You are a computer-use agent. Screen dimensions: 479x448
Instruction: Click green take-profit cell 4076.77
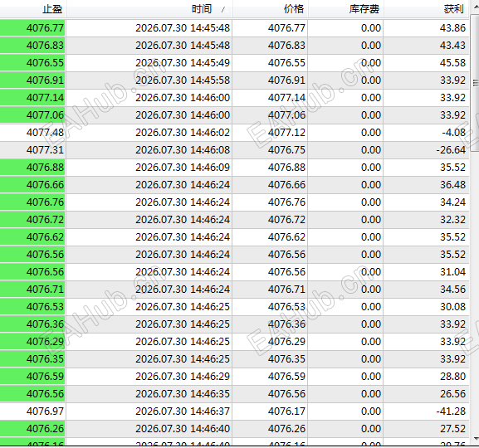click(x=32, y=28)
